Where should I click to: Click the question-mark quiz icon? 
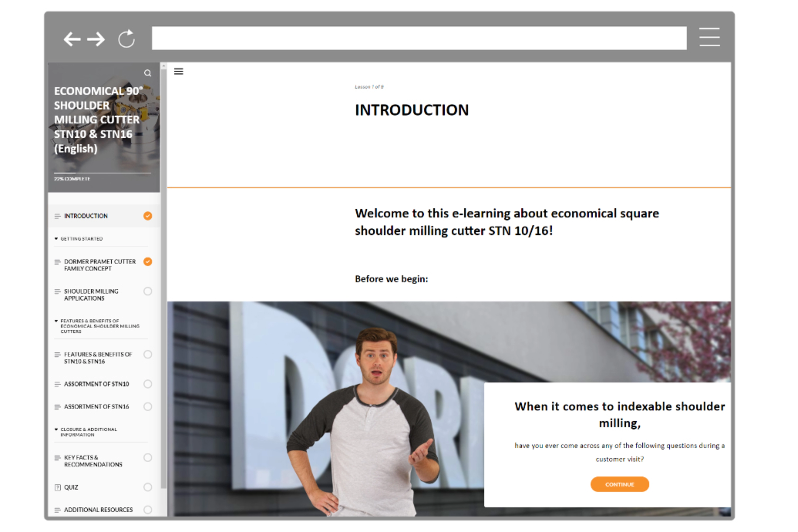pos(58,488)
